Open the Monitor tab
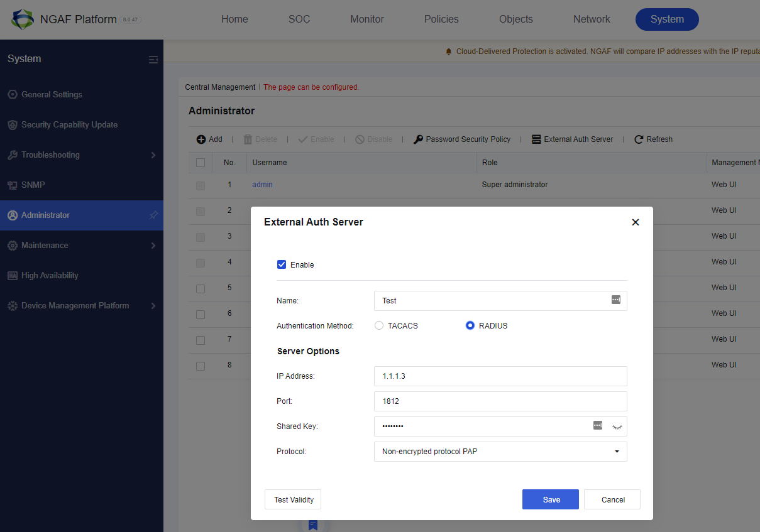This screenshot has width=760, height=532. point(367,19)
